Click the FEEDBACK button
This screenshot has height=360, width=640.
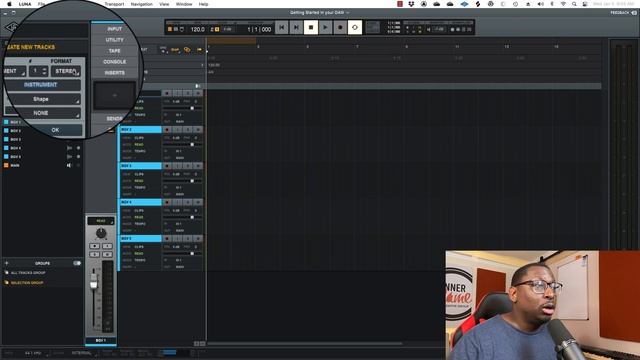[623, 13]
